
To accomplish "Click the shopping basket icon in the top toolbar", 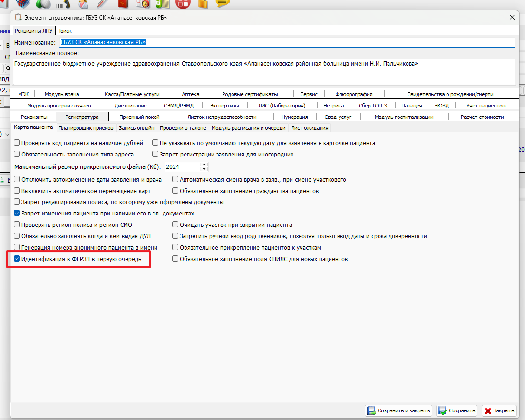I will pyautogui.click(x=23, y=3).
